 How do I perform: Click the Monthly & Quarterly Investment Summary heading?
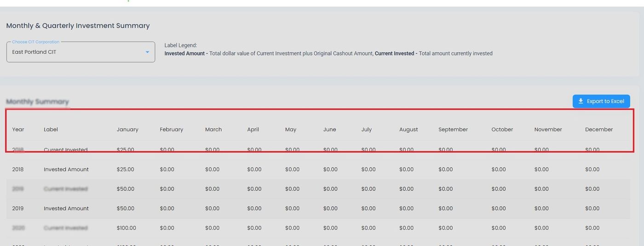click(x=78, y=26)
